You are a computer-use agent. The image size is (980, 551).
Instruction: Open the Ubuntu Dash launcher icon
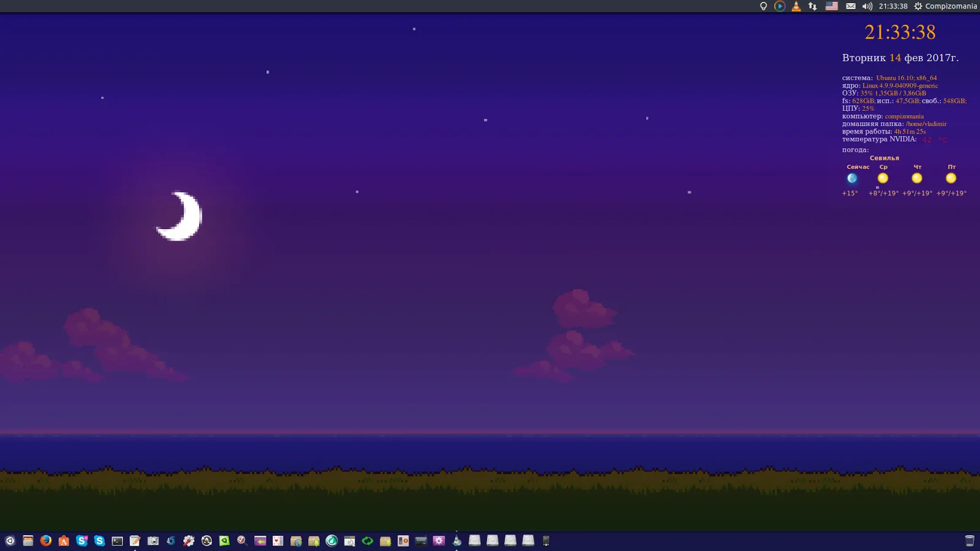[x=10, y=541]
